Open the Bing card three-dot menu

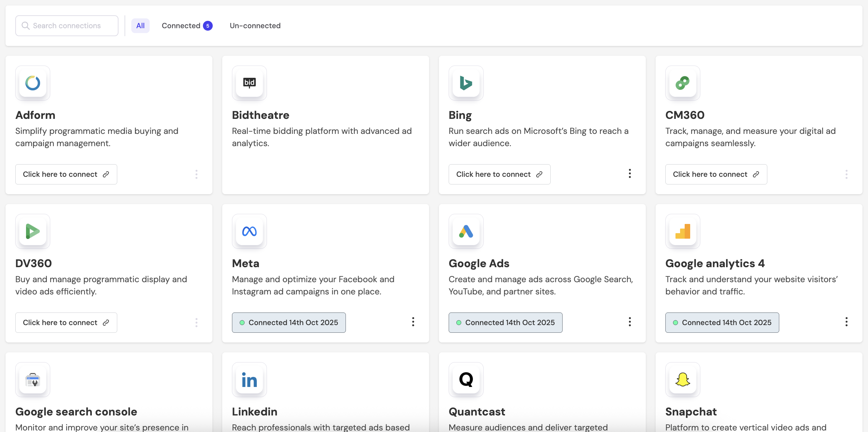point(630,174)
